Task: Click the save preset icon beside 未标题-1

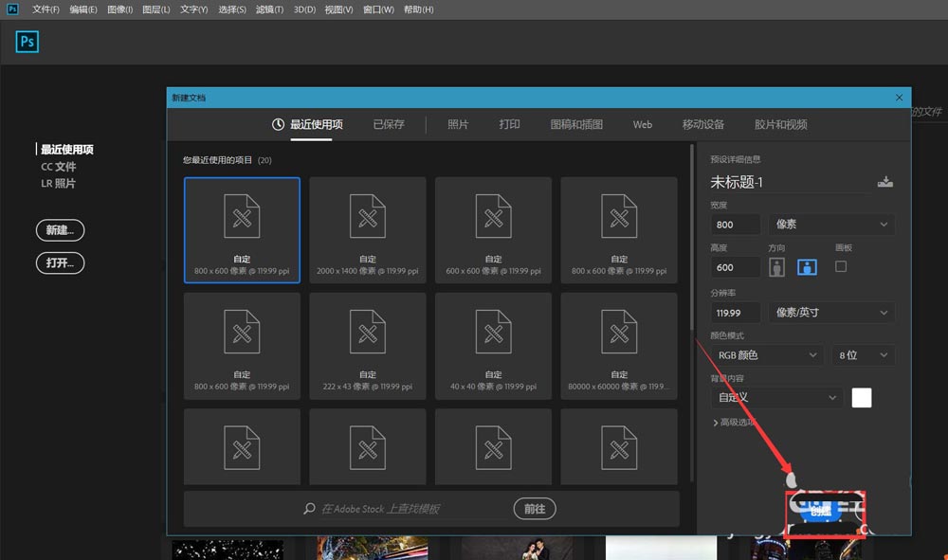Action: click(884, 182)
